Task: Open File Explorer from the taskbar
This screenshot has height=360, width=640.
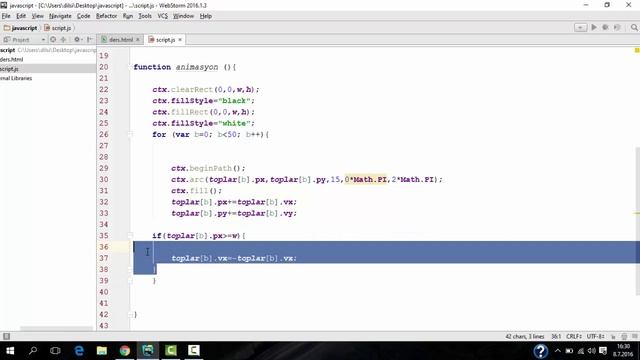Action: tap(102, 351)
